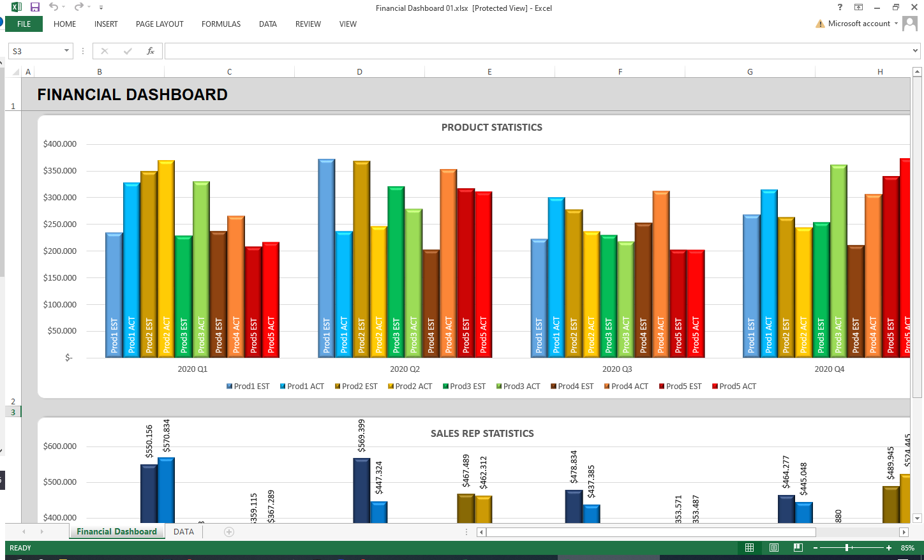The height and width of the screenshot is (560, 924).
Task: Expand the Name Box dropdown arrow
Action: [x=66, y=51]
